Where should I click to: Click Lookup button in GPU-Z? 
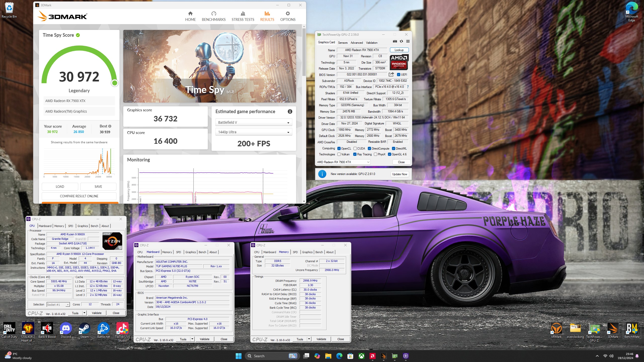(x=399, y=50)
